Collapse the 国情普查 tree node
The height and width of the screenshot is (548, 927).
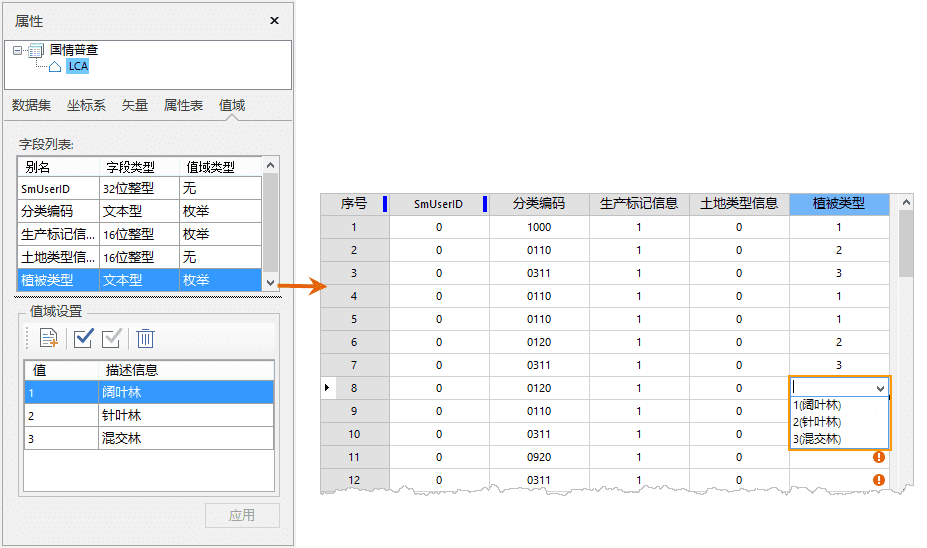point(17,50)
